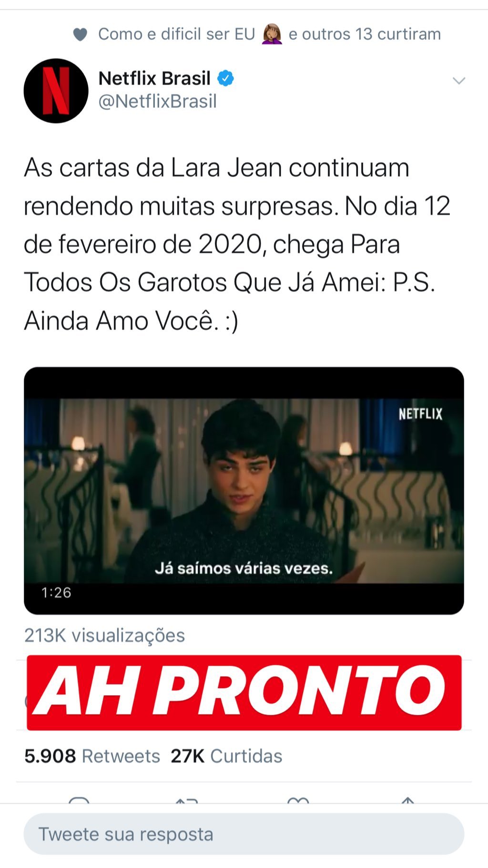Tap the blue verified badge

coord(225,78)
